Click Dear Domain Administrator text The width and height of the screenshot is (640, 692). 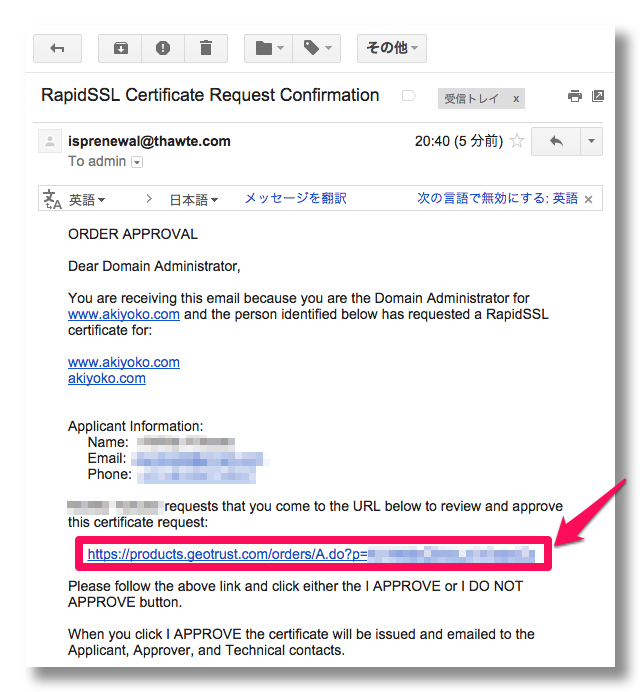154,267
